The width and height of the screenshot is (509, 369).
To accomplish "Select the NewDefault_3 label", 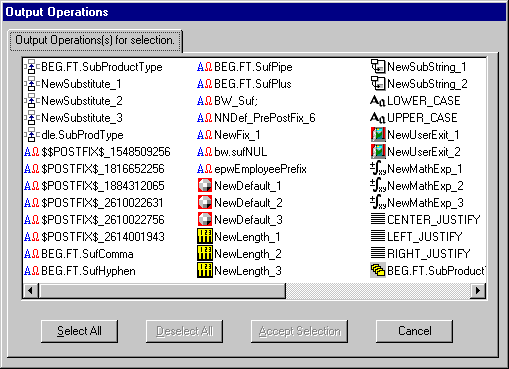I will (248, 220).
